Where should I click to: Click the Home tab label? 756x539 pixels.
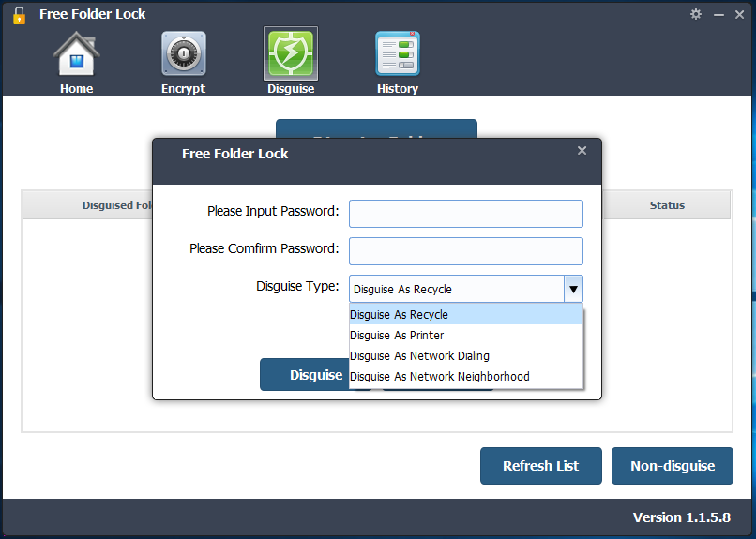click(x=76, y=89)
